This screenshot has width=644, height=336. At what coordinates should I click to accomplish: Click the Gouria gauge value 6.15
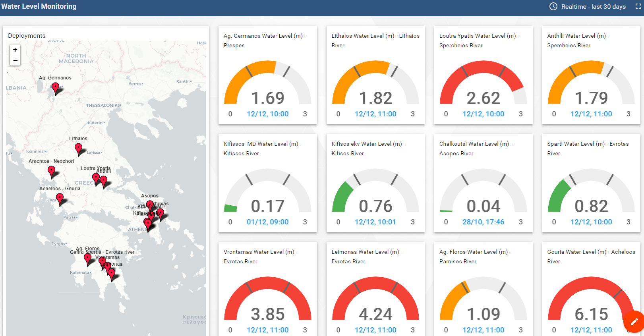(592, 314)
